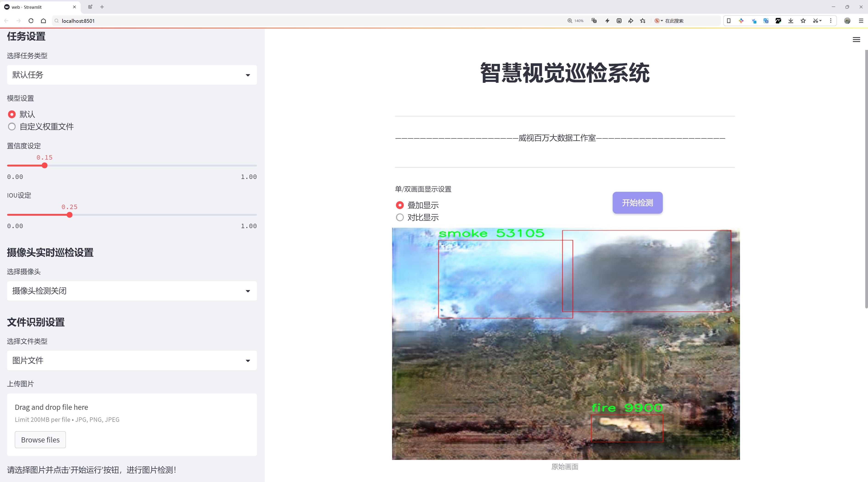The height and width of the screenshot is (482, 868).
Task: Select the 自定义权重文件 radio option
Action: click(x=12, y=127)
